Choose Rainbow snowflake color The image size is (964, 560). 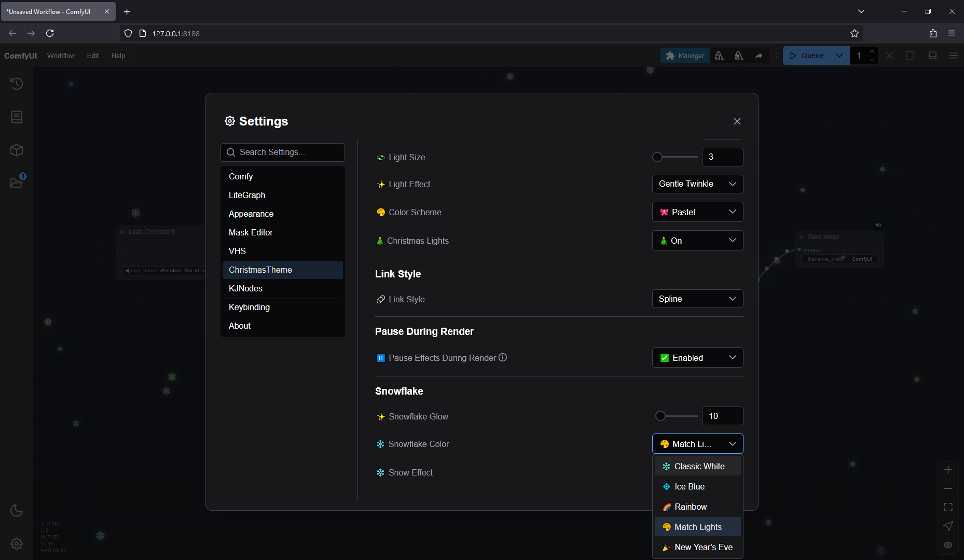click(697, 507)
